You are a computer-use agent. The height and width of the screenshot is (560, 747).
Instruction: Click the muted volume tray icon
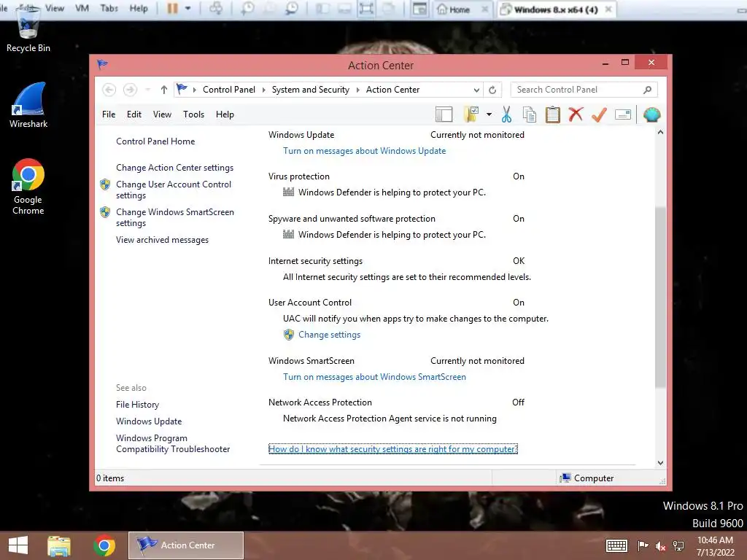660,546
